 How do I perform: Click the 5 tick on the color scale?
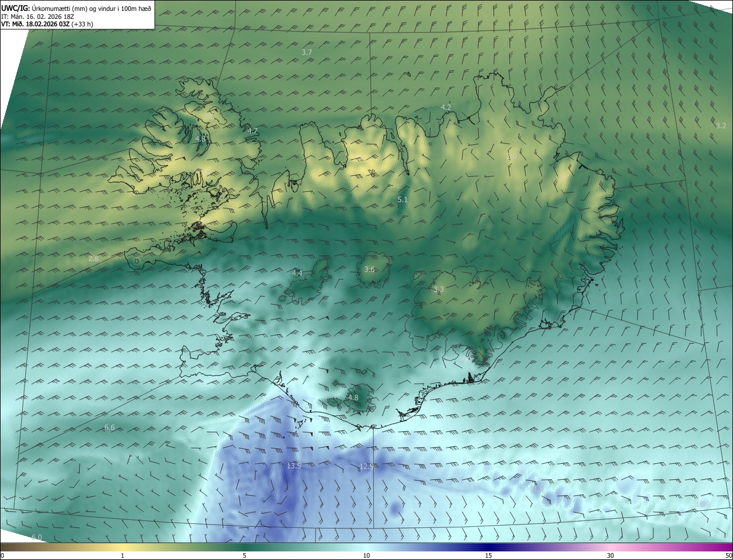pos(245,555)
